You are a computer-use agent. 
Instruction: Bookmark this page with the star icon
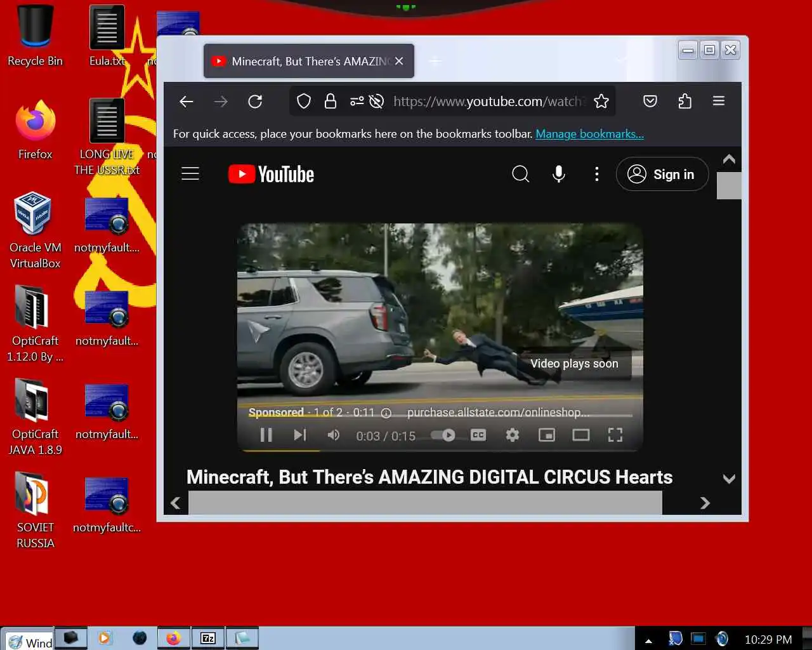tap(601, 102)
